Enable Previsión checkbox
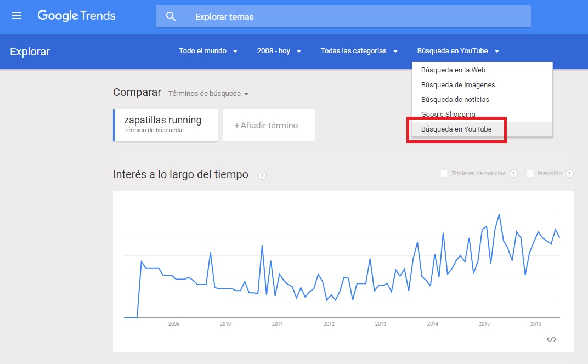Image resolution: width=588 pixels, height=364 pixels. (x=530, y=174)
